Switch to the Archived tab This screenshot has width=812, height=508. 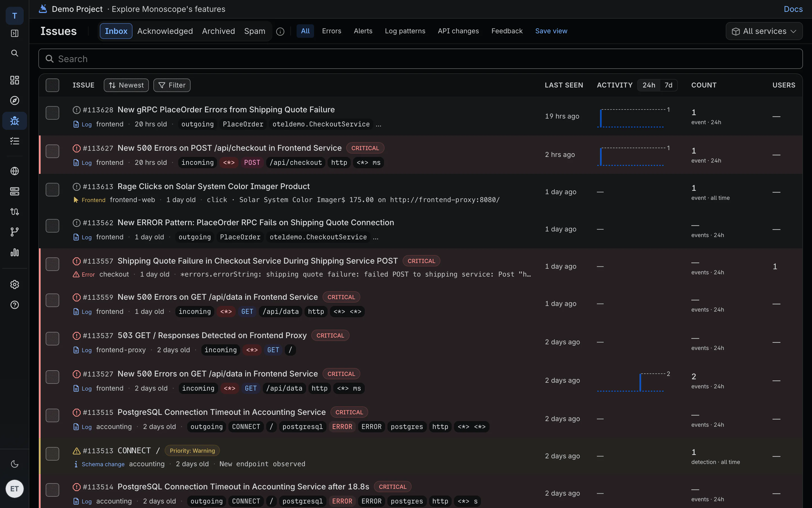pyautogui.click(x=219, y=31)
